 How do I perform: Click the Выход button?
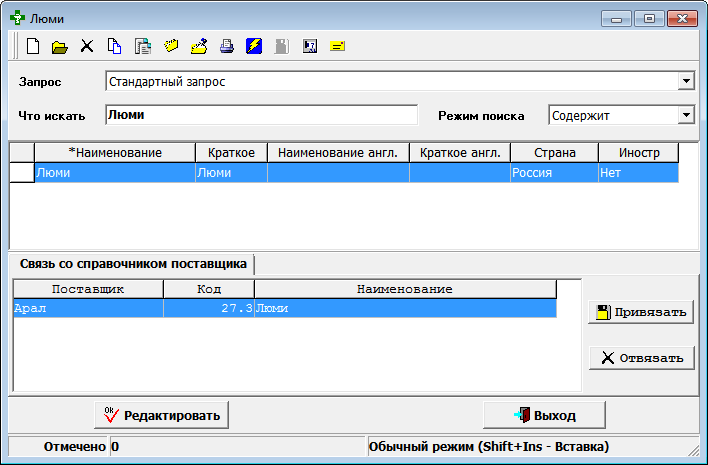(x=543, y=414)
